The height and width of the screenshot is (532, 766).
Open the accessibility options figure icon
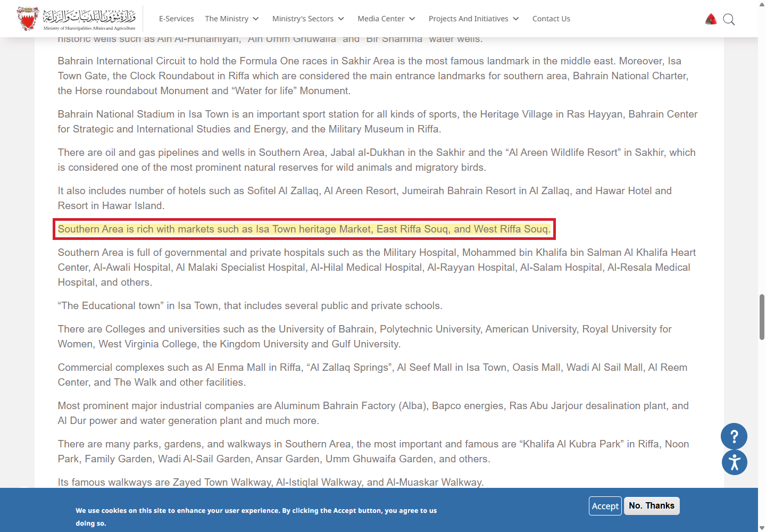(735, 462)
